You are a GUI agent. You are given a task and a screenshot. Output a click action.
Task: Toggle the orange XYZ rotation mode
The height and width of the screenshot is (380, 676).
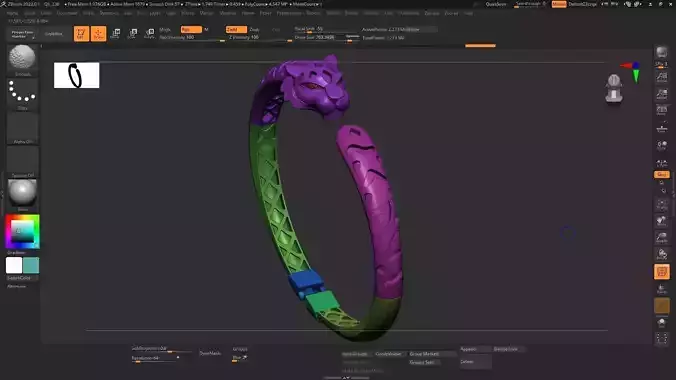coord(661,174)
